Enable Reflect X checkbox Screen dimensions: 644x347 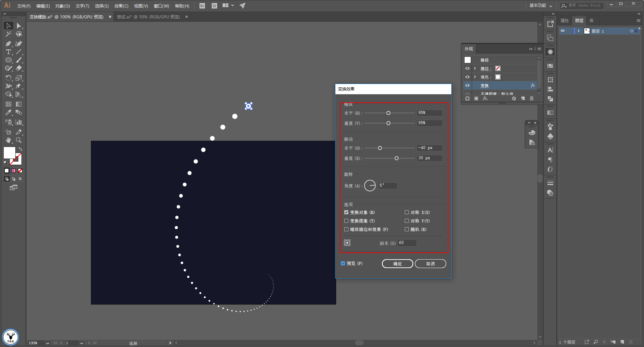pyautogui.click(x=407, y=212)
